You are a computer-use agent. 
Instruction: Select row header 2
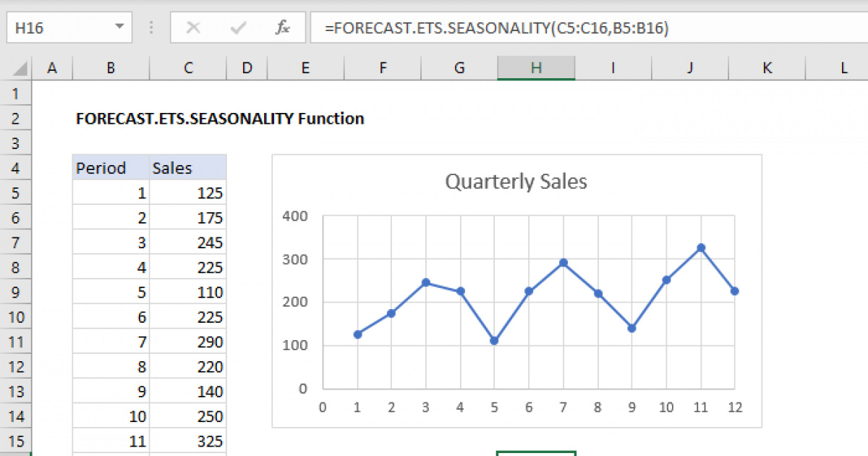[17, 118]
